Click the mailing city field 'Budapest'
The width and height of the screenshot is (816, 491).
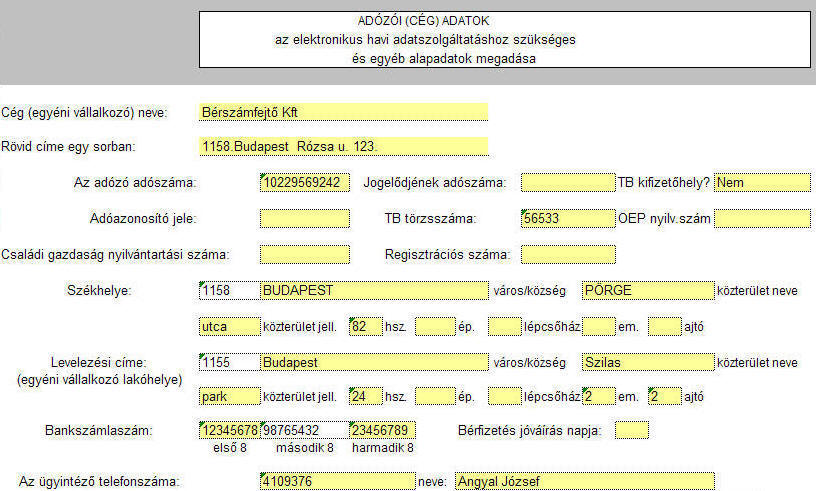click(374, 362)
